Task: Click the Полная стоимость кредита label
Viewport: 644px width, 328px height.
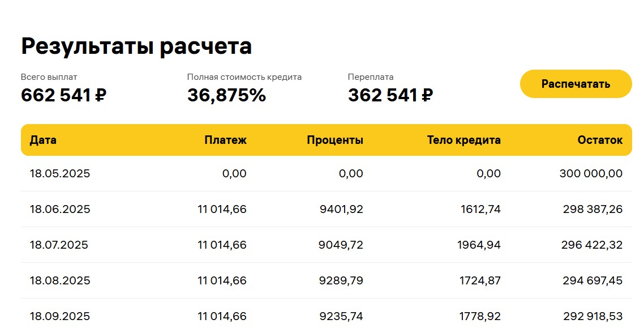Action: 244,77
